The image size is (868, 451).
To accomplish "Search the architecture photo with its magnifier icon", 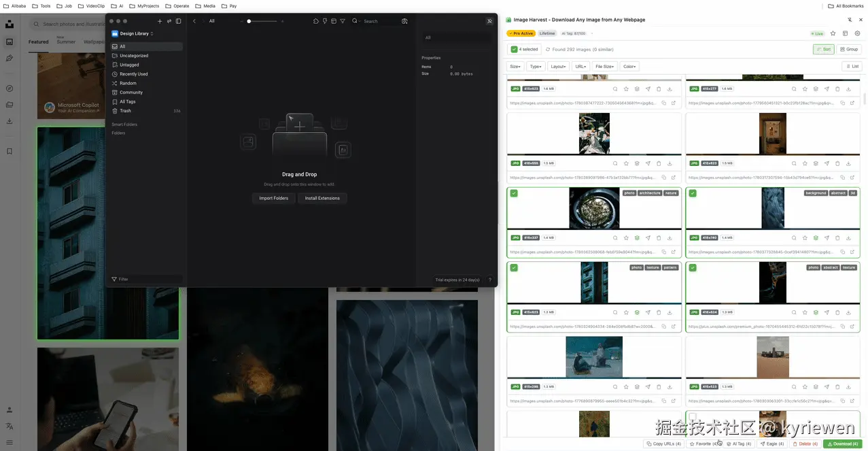I will click(x=615, y=238).
